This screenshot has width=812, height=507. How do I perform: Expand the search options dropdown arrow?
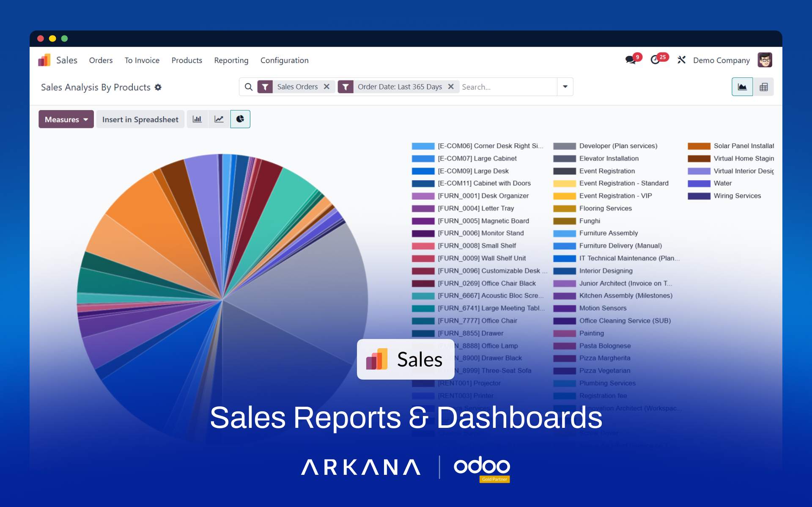pos(565,87)
